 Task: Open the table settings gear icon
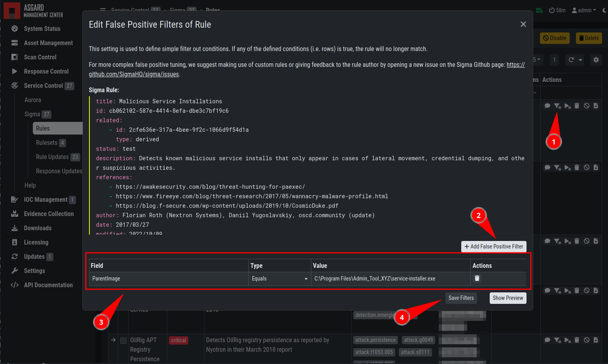596,60
